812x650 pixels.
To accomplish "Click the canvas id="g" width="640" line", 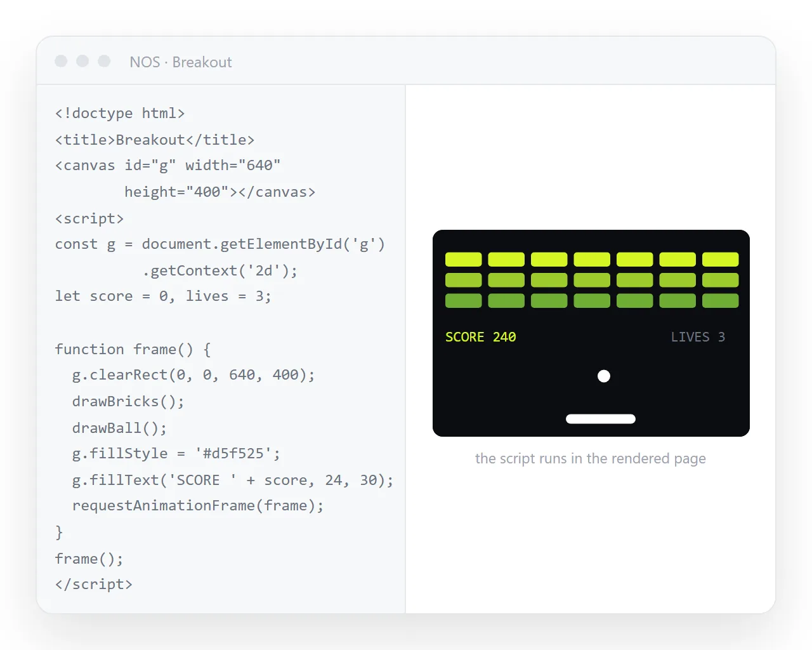I will coord(168,166).
